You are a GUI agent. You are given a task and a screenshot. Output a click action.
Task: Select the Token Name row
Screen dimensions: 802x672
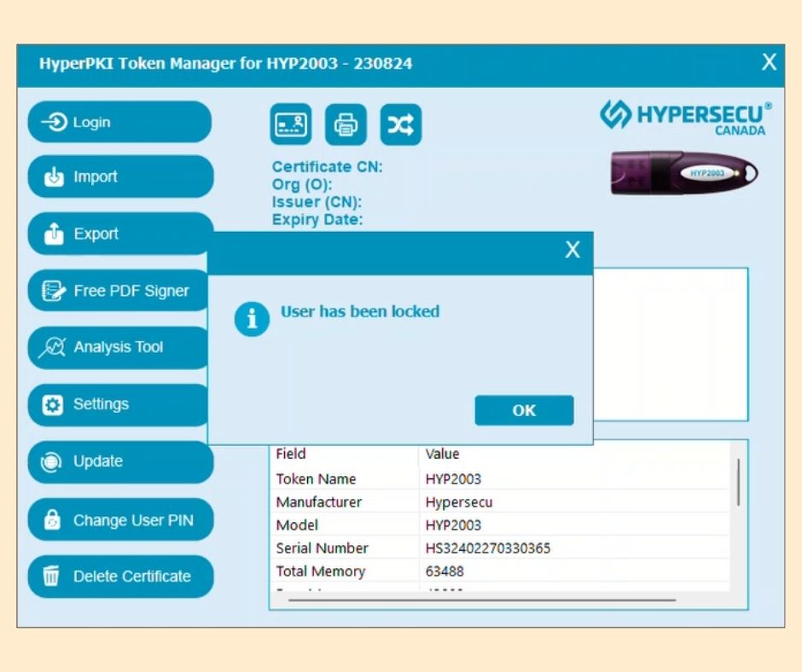pos(500,478)
